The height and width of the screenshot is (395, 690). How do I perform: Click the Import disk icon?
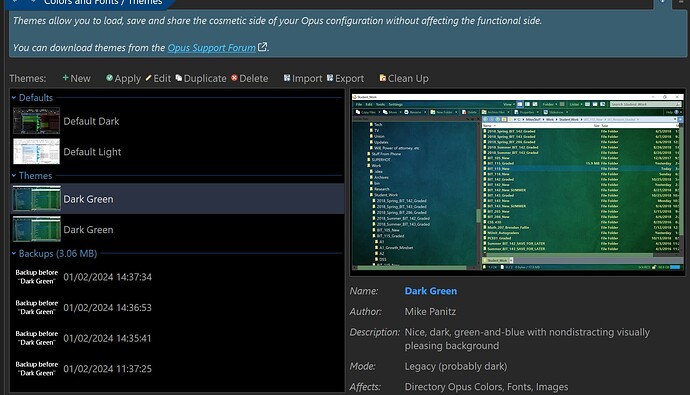click(x=287, y=78)
